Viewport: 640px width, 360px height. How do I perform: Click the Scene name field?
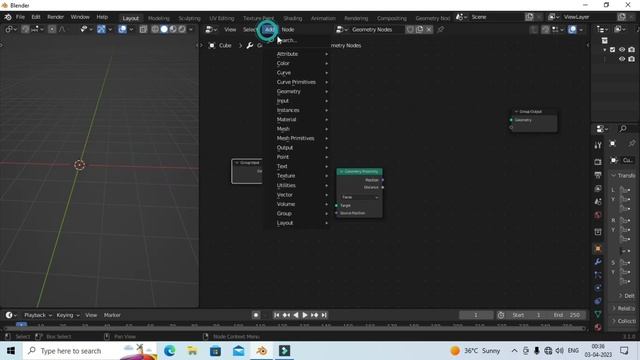(496, 17)
